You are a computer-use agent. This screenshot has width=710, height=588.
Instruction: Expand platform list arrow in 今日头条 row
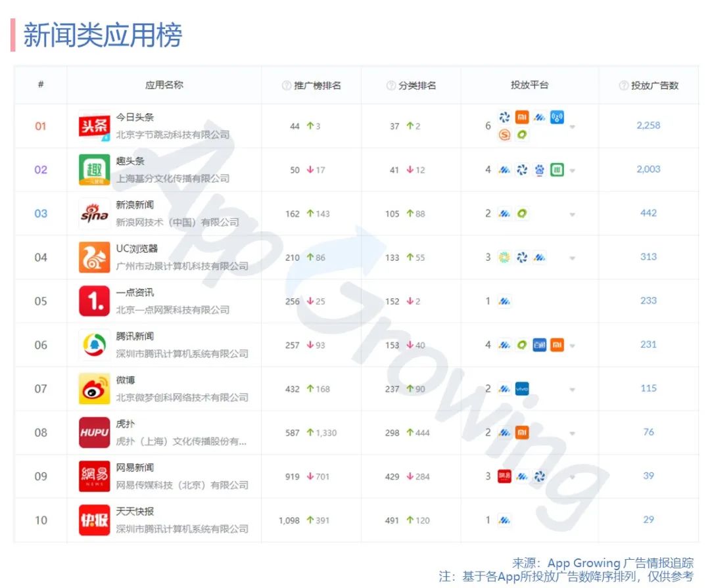[x=573, y=127]
